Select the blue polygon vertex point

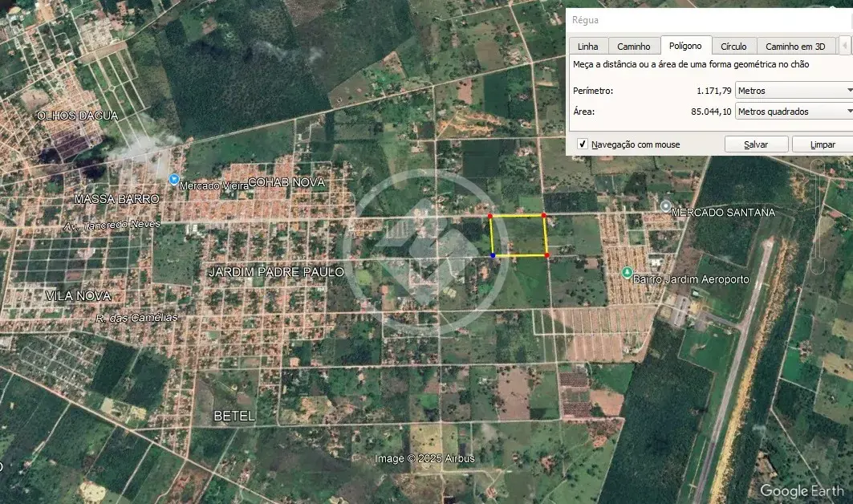click(493, 255)
